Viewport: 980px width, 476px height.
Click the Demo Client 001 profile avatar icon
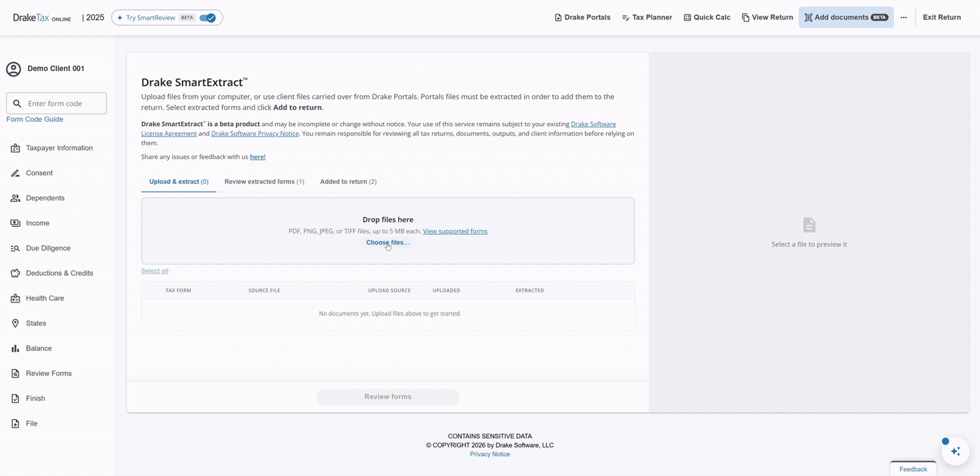point(13,69)
